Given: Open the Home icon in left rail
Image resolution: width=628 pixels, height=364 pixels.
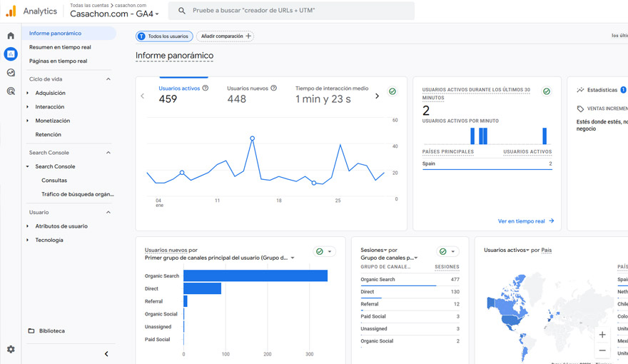Looking at the screenshot, I should [x=11, y=36].
